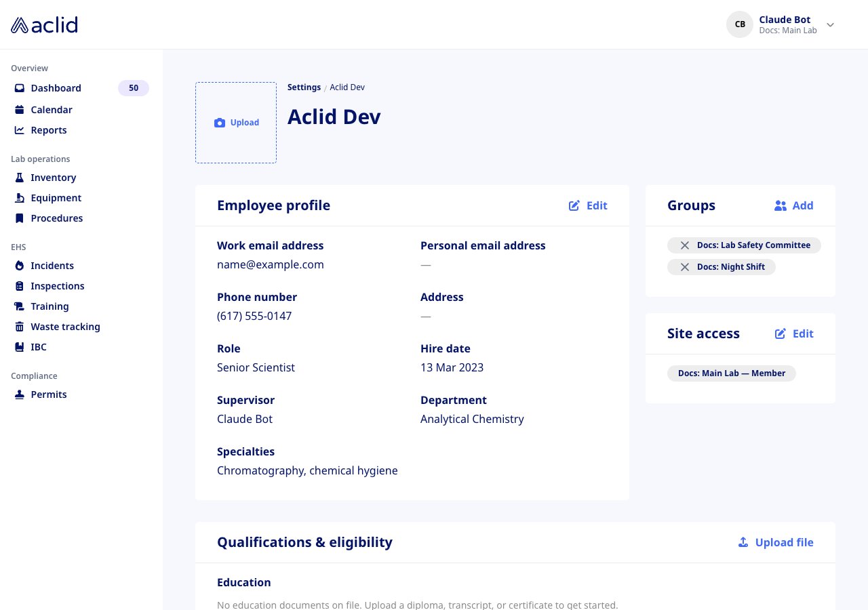The height and width of the screenshot is (610, 868).
Task: Click the Aclid Dev breadcrumb text
Action: pyautogui.click(x=347, y=87)
